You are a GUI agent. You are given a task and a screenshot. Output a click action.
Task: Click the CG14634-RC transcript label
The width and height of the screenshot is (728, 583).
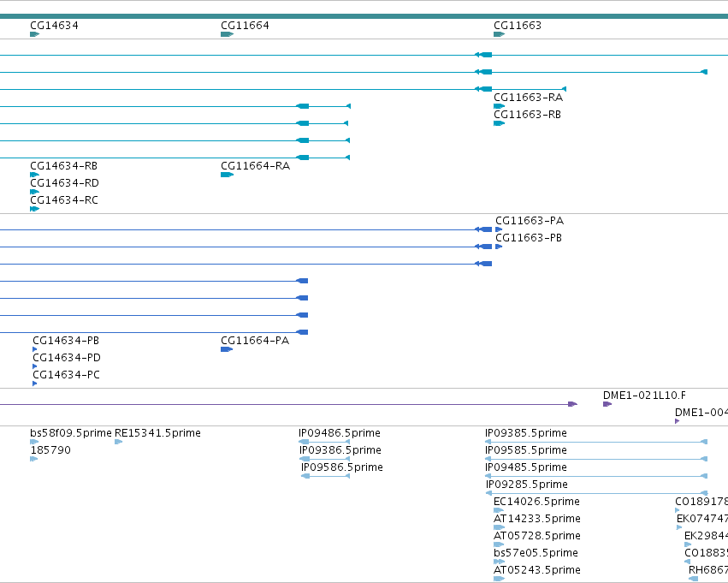[x=64, y=200]
